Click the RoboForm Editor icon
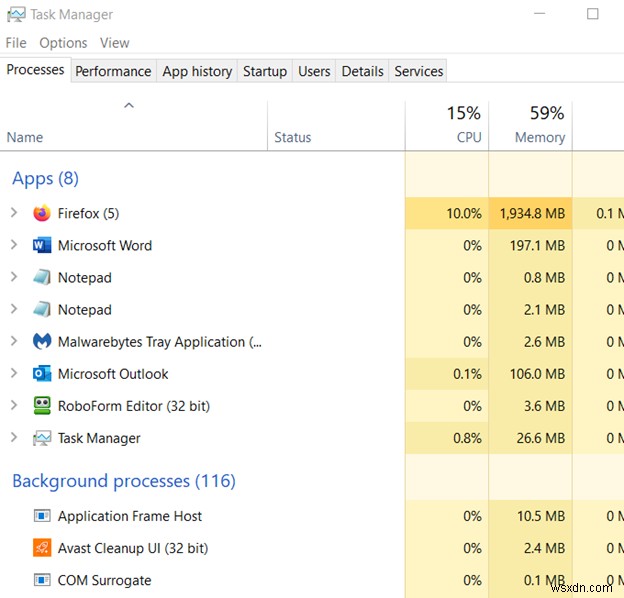 42,406
